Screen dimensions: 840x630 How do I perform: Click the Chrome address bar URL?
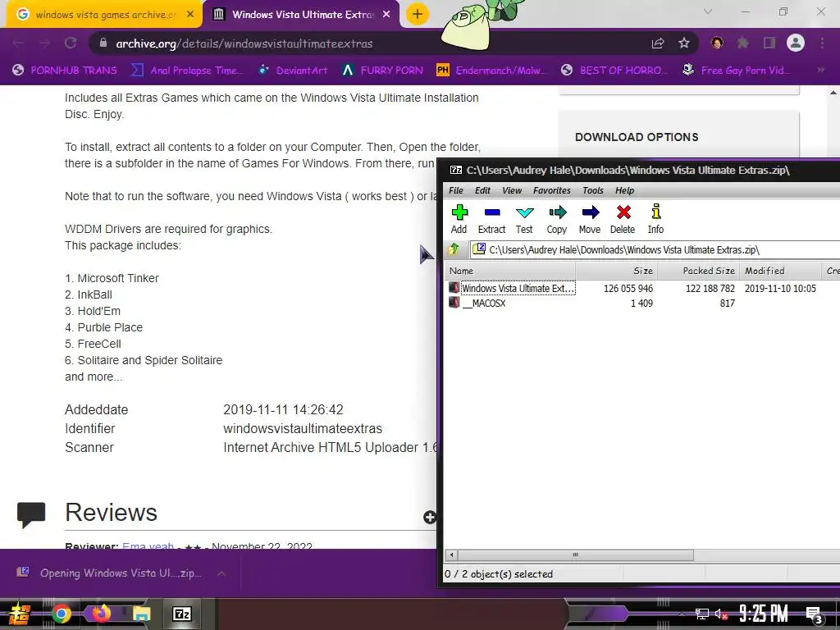(244, 43)
